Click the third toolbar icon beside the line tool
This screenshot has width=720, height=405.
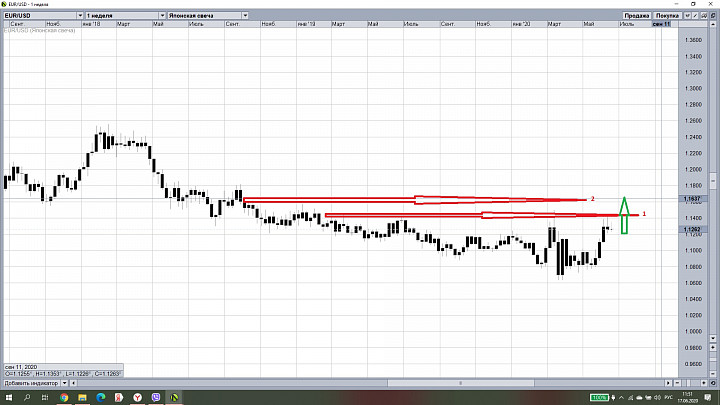(704, 16)
